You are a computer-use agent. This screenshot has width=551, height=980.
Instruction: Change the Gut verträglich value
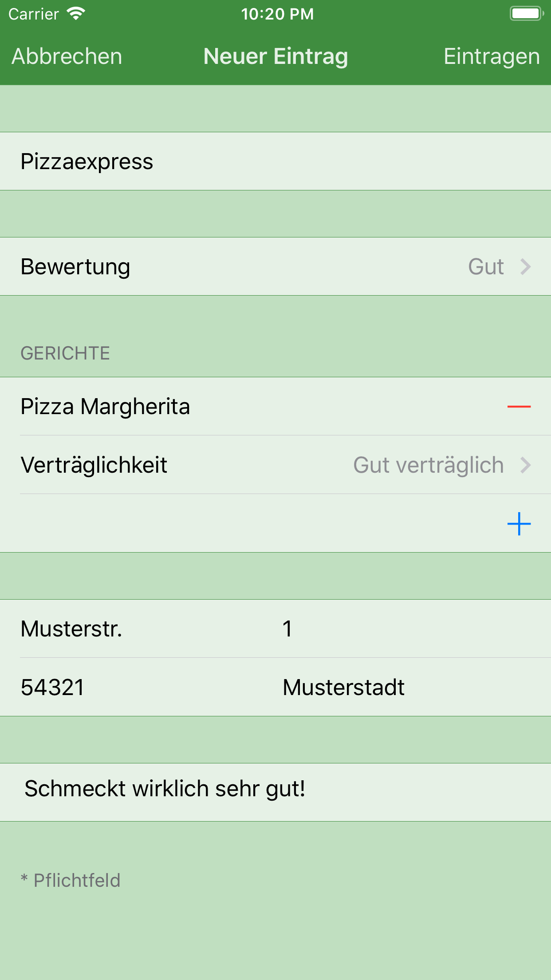click(x=428, y=465)
